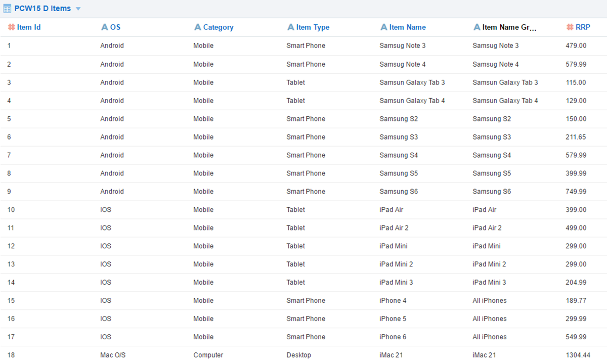Select the Item Name column header

tap(408, 27)
